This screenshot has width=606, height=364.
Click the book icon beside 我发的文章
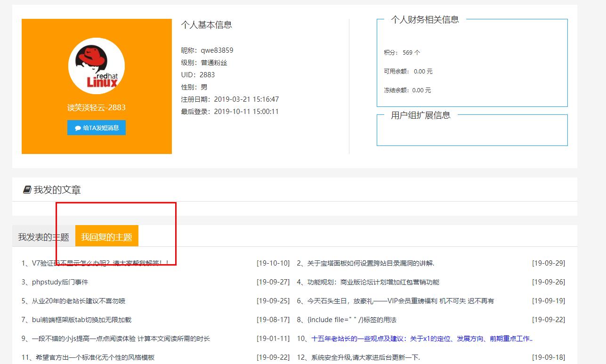27,190
